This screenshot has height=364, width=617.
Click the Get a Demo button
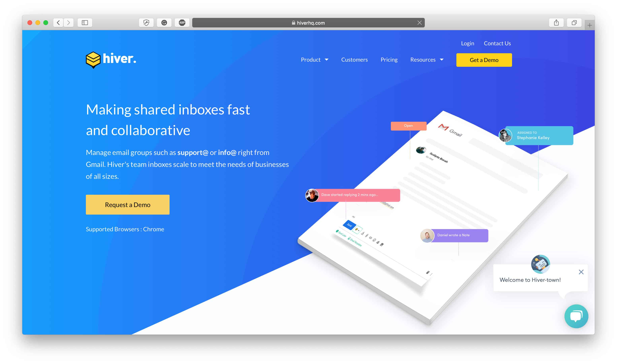(x=484, y=60)
